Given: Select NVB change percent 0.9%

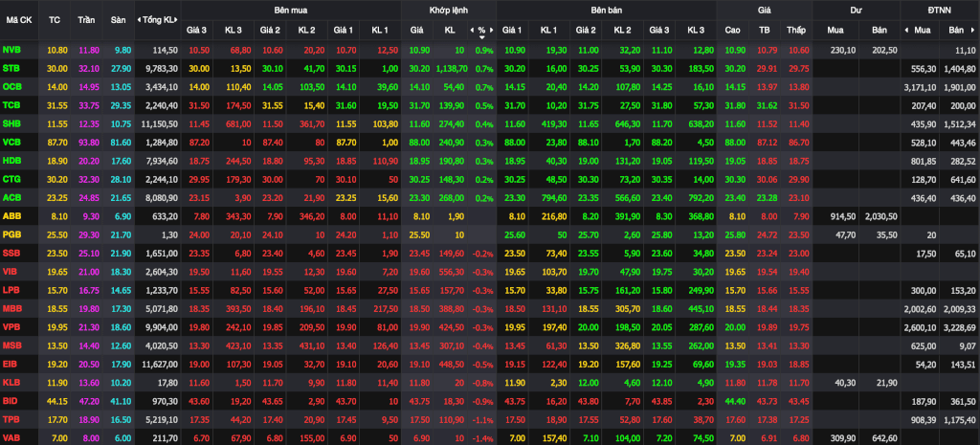Looking at the screenshot, I should [x=484, y=50].
